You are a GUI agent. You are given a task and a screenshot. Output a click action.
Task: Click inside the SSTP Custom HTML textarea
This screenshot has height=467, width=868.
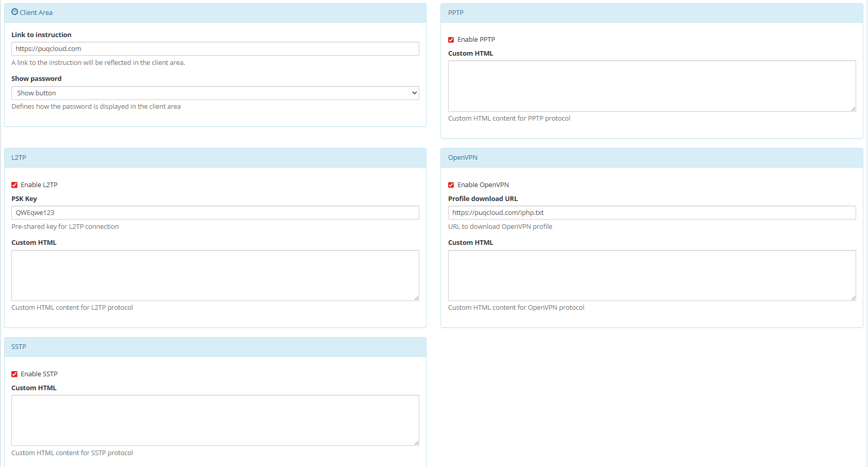coord(215,420)
